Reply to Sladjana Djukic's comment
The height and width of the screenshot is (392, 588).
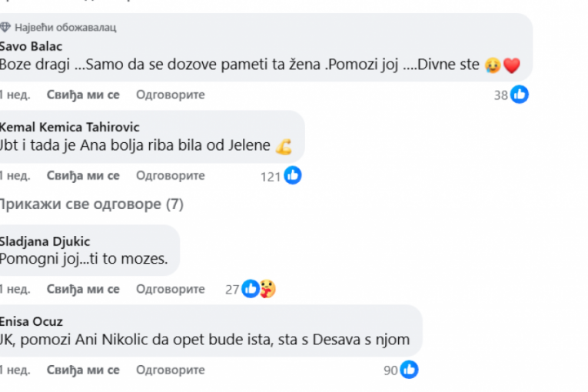coord(170,289)
